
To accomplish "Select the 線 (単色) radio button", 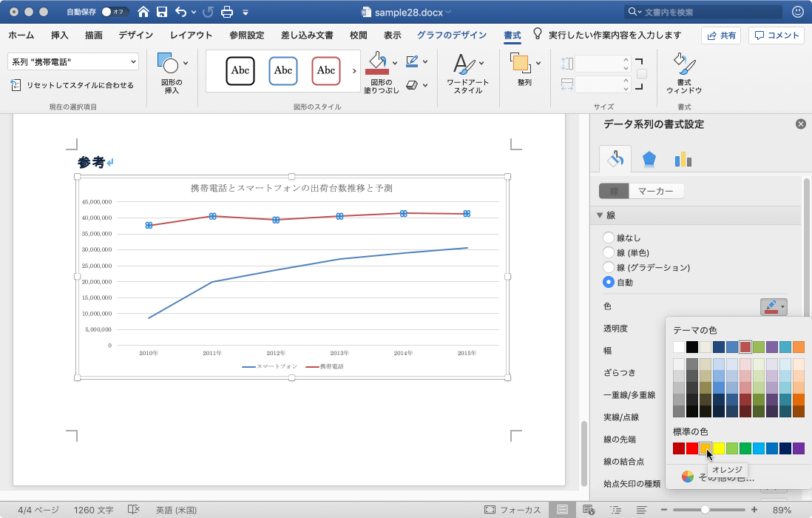I will [x=609, y=252].
